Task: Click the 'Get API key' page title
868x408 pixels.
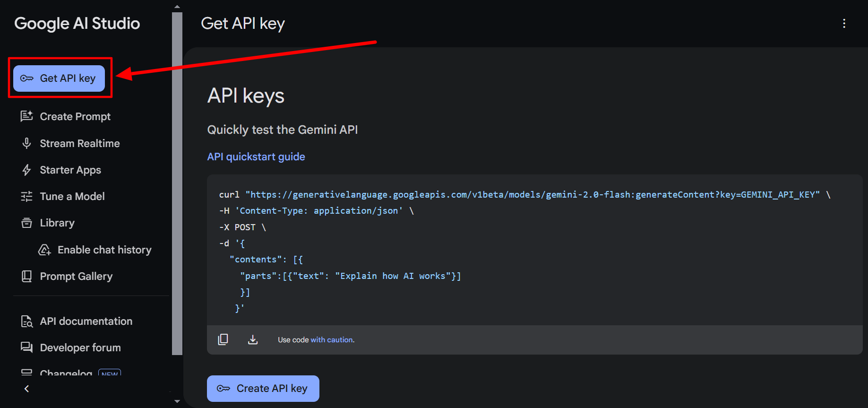Action: [243, 23]
